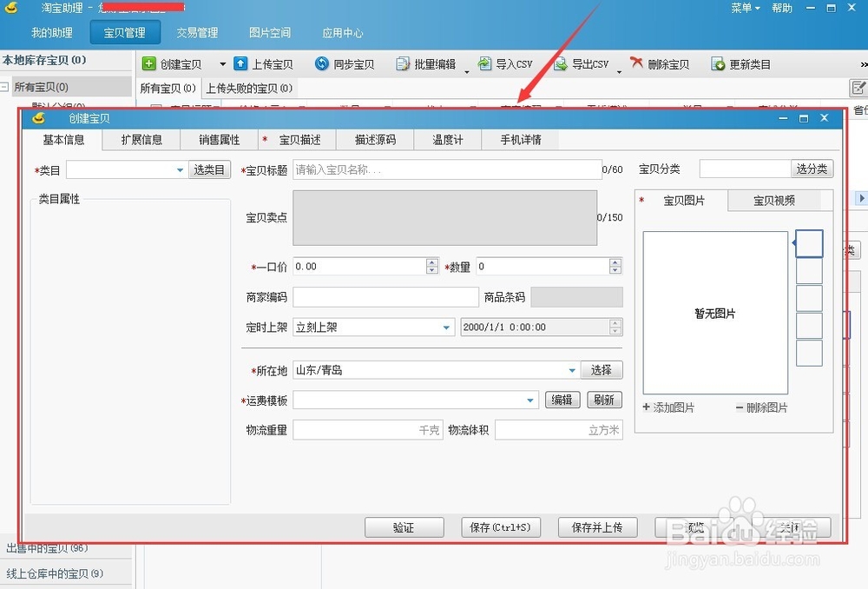Switch to the 温度计 tab
868x589 pixels.
[448, 140]
